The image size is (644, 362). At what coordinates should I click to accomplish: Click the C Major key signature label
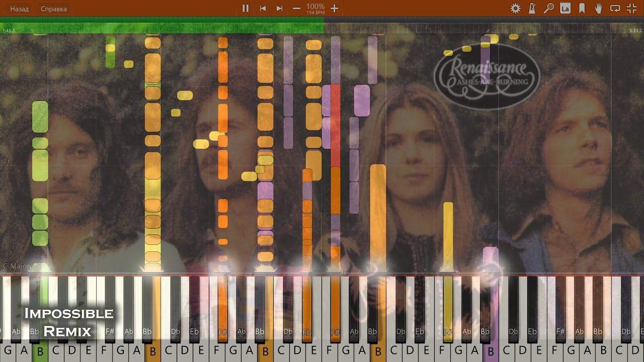pos(17,265)
